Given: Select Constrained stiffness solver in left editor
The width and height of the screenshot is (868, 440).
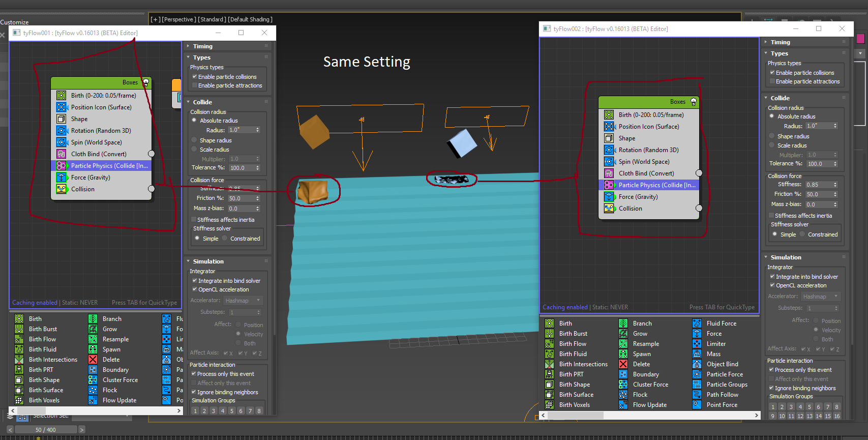Looking at the screenshot, I should 225,239.
